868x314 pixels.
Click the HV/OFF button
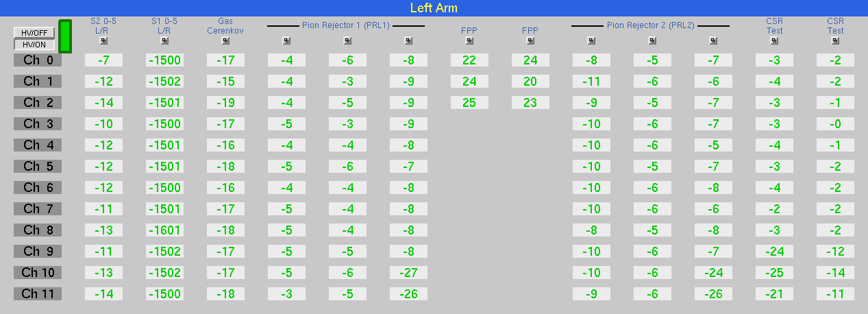(34, 33)
